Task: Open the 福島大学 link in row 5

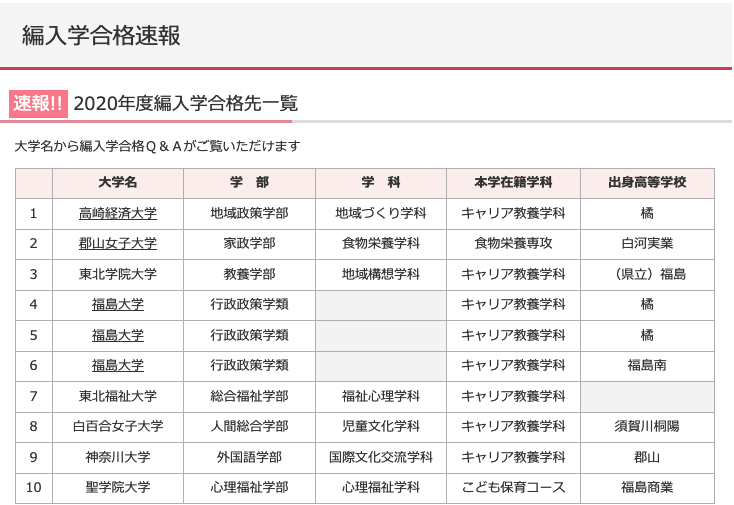Action: click(117, 335)
